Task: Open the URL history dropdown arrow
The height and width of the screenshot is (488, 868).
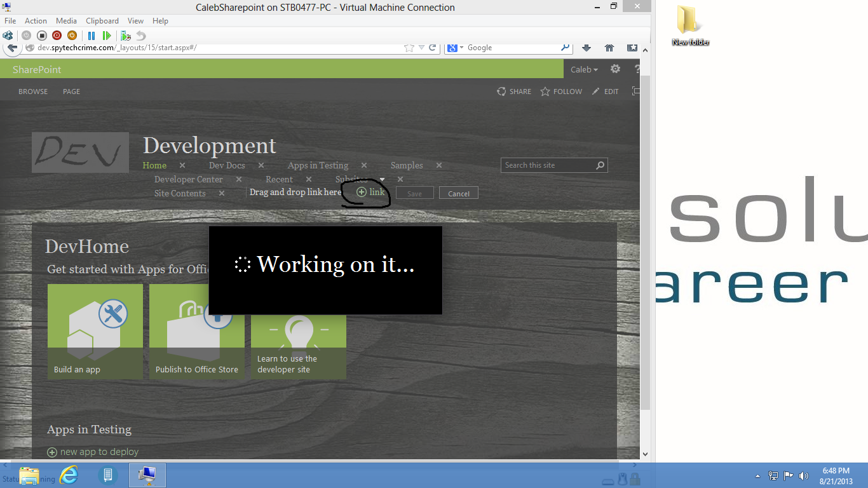Action: (421, 48)
